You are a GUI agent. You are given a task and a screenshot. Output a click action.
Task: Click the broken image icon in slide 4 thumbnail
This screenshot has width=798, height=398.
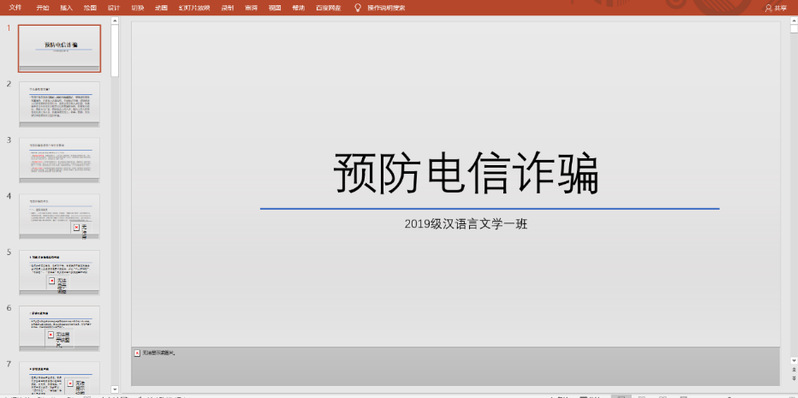[76, 228]
